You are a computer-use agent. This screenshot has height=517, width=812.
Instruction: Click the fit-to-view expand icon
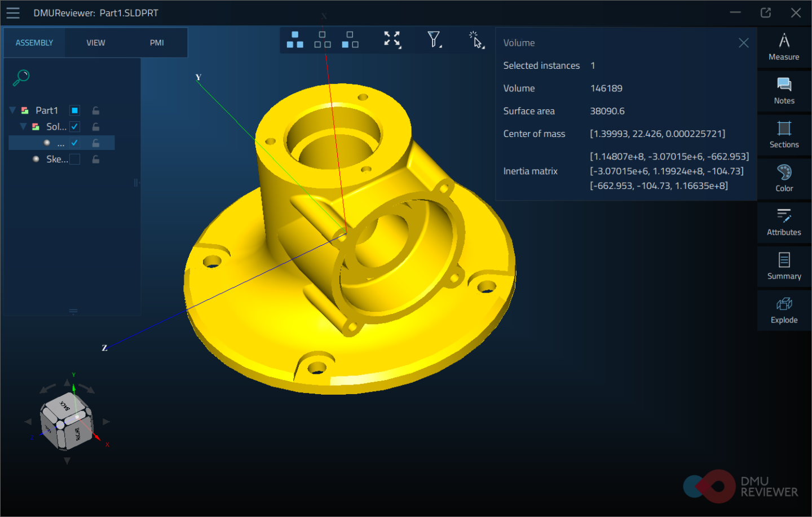[x=392, y=39]
